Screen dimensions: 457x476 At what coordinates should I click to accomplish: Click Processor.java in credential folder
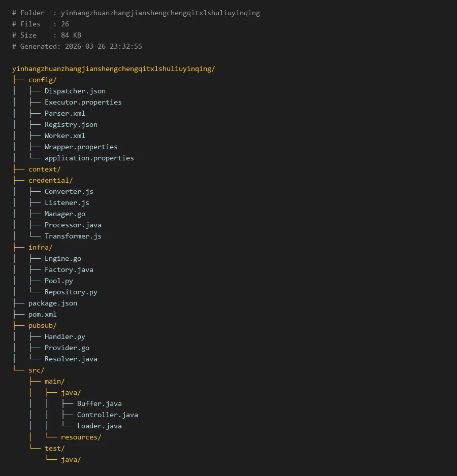[x=73, y=225]
